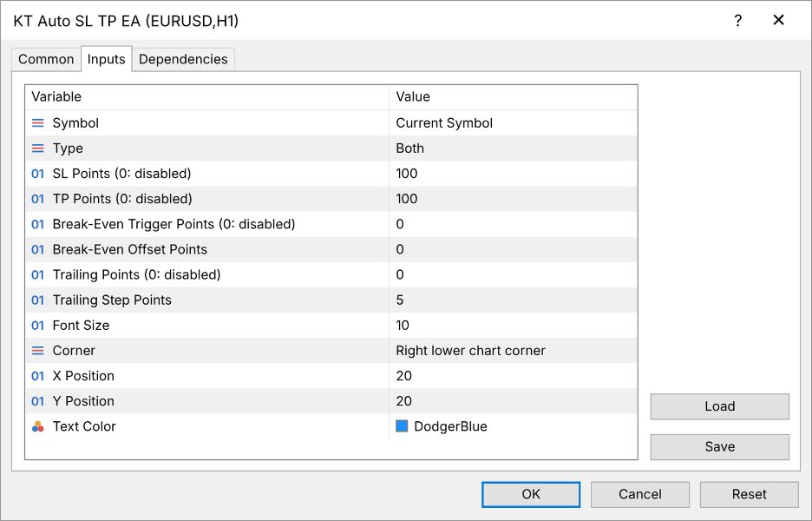Open the Type value showing Both

pos(514,148)
